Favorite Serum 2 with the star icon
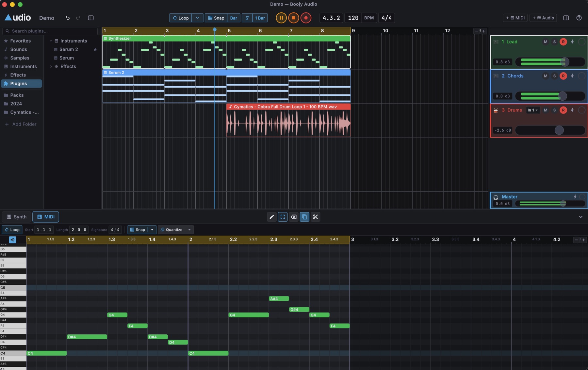The width and height of the screenshot is (588, 370). click(95, 49)
